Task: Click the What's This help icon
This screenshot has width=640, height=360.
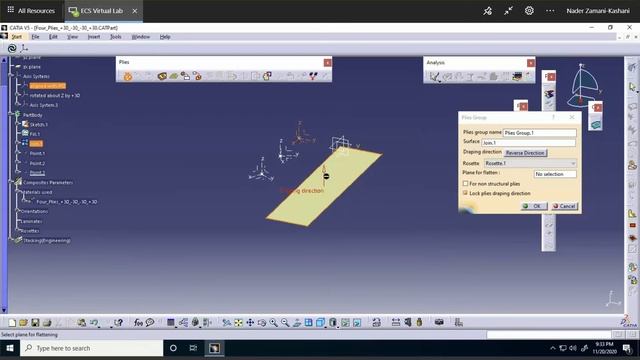Action: pos(118,323)
